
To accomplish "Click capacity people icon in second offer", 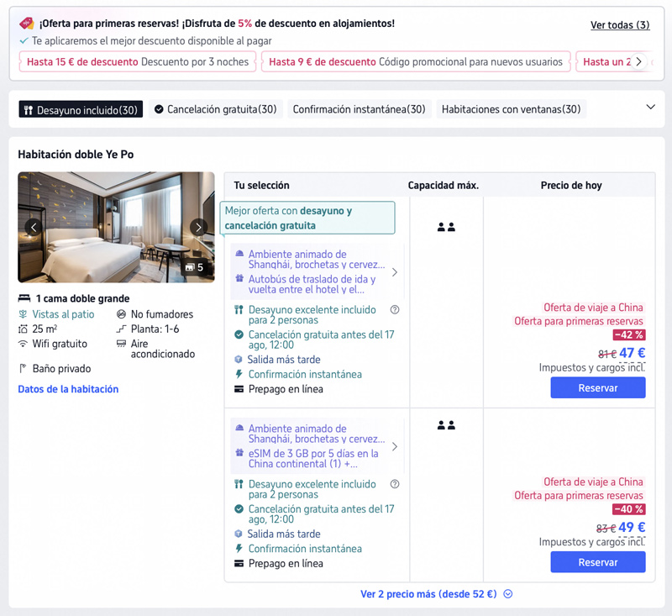I will pyautogui.click(x=446, y=425).
